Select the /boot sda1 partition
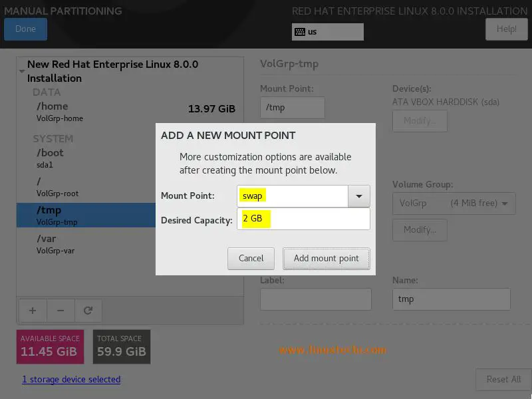 pyautogui.click(x=86, y=158)
